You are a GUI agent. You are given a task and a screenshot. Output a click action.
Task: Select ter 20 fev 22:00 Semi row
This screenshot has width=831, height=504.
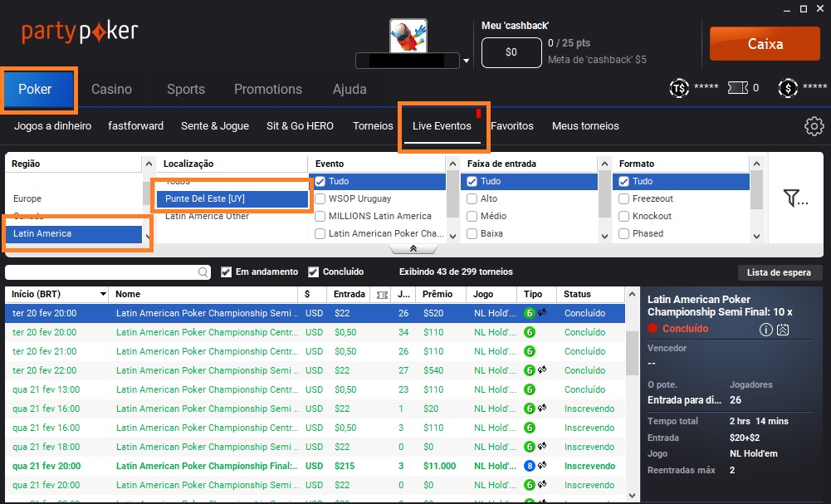(315, 370)
